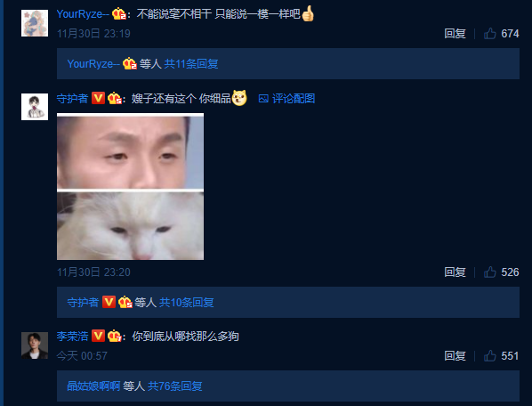Enlarge the man and cat comparison image
The width and height of the screenshot is (532, 406).
pyautogui.click(x=130, y=187)
